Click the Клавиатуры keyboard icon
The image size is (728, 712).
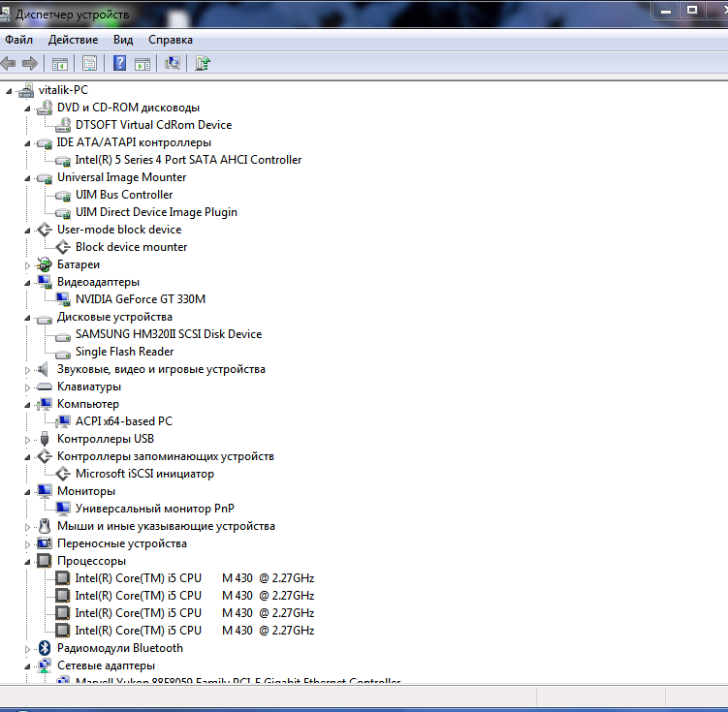[45, 387]
